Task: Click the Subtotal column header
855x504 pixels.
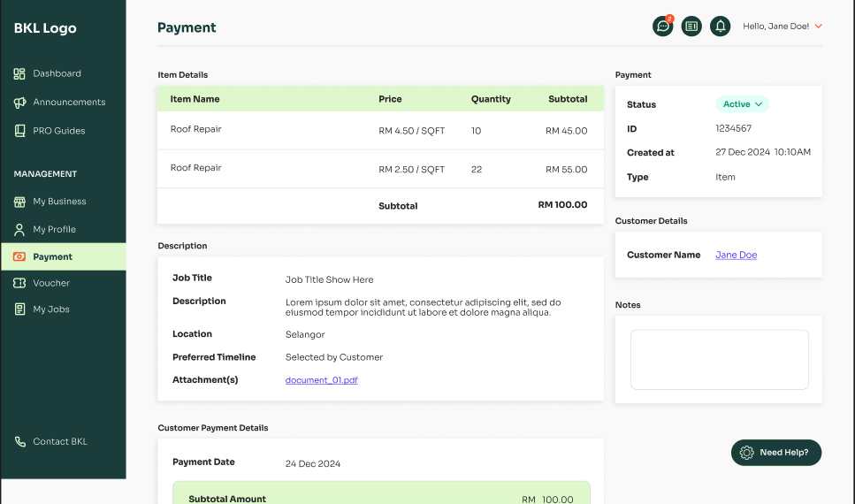Action: pos(567,99)
